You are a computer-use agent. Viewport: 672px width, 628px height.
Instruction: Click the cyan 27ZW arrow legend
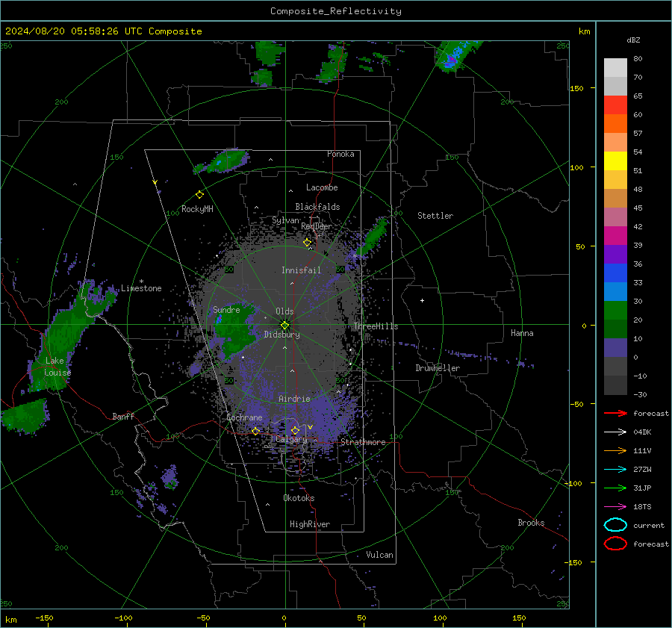coord(615,470)
